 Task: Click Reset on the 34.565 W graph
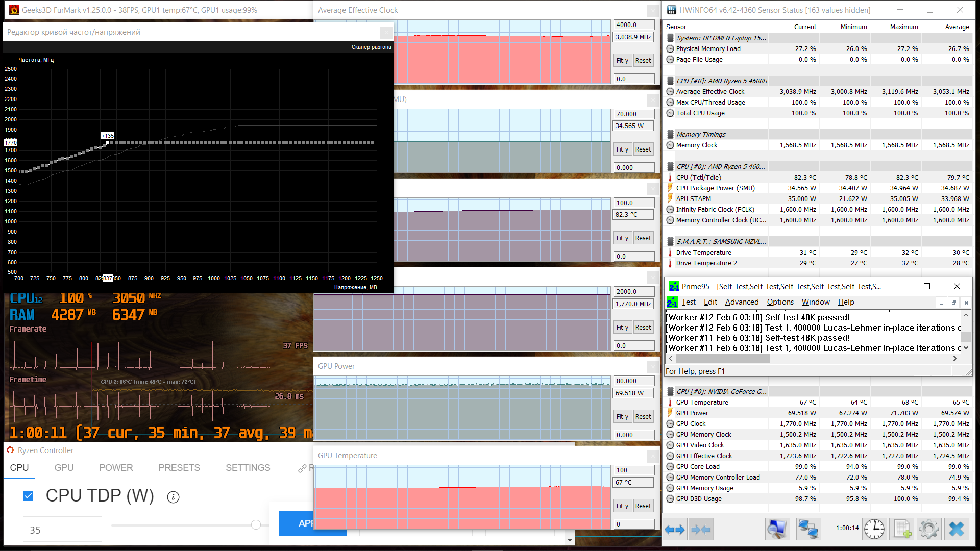[643, 149]
